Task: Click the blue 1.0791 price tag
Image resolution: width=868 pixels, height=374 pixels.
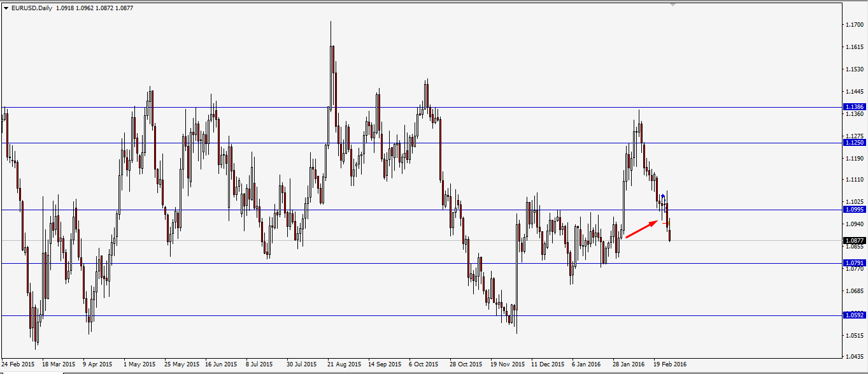Action: [x=853, y=263]
